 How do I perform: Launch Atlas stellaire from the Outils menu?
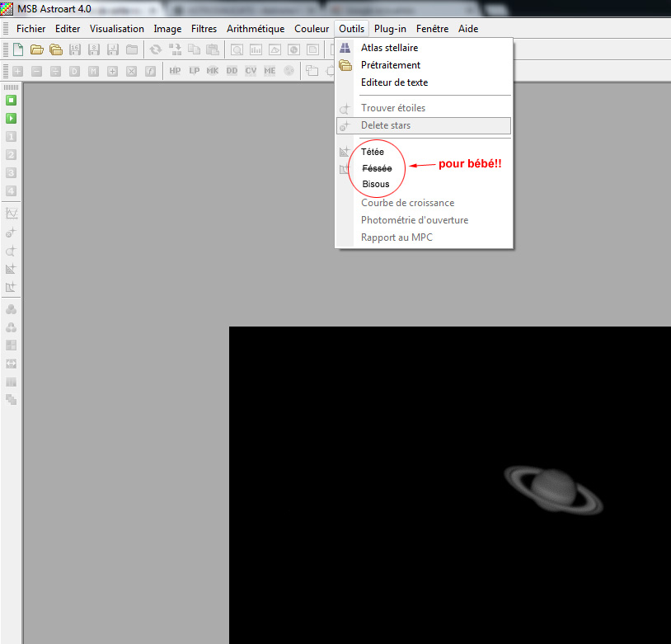point(389,48)
